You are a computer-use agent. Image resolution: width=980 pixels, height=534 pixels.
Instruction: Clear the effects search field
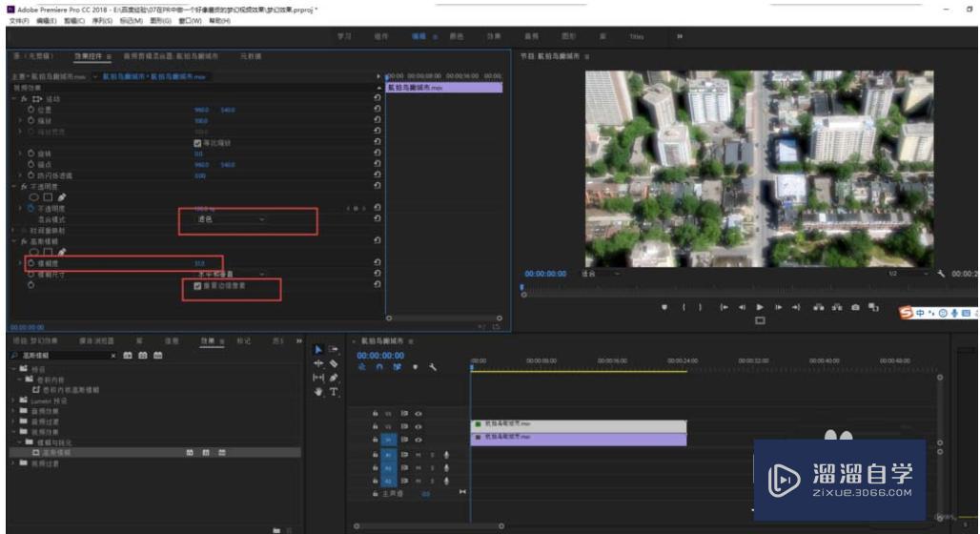coord(113,355)
